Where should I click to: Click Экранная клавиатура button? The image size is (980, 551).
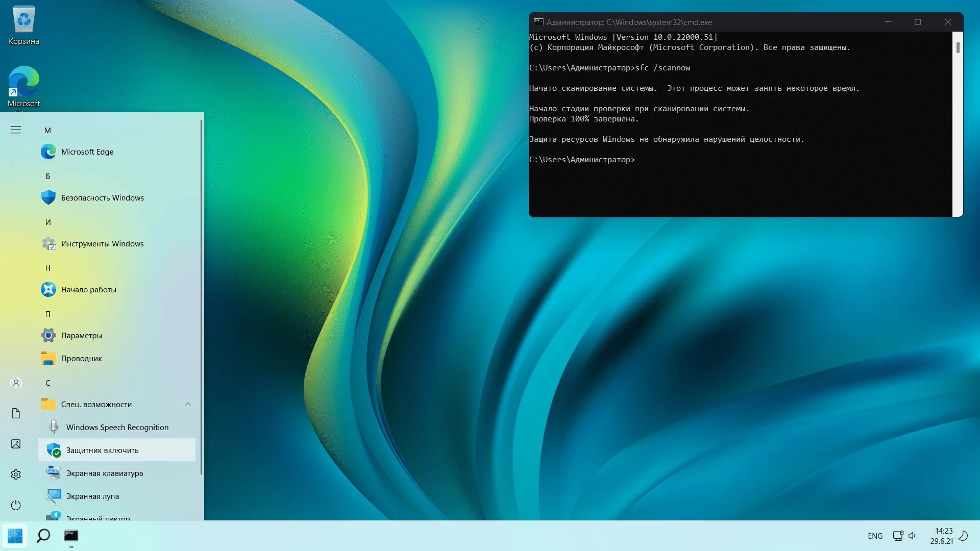[x=104, y=473]
